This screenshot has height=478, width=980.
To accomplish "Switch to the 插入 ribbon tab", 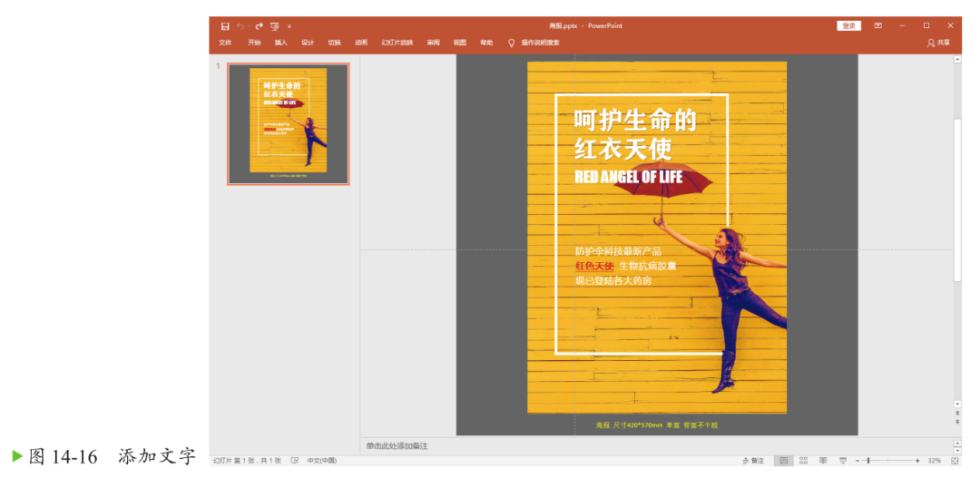I will point(280,43).
